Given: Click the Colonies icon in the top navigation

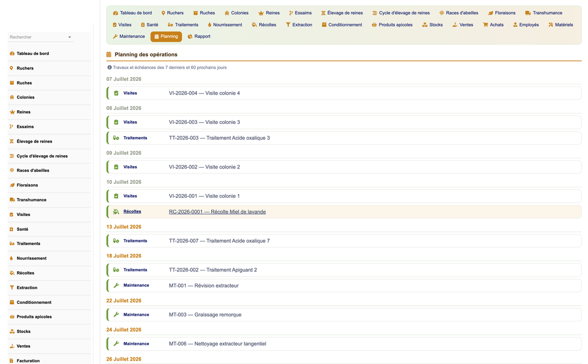Looking at the screenshot, I should click(x=227, y=13).
